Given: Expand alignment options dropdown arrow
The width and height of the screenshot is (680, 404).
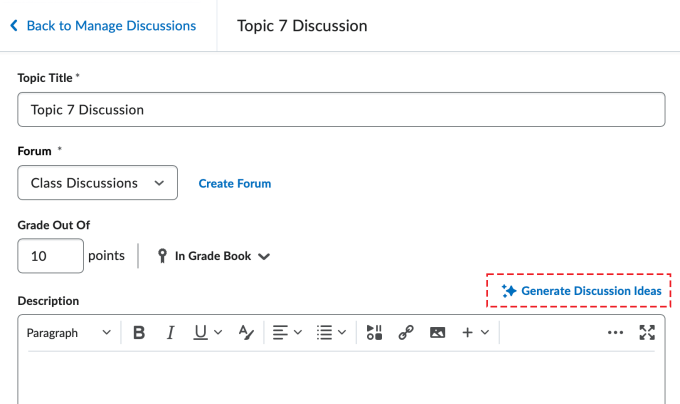Looking at the screenshot, I should coord(298,333).
